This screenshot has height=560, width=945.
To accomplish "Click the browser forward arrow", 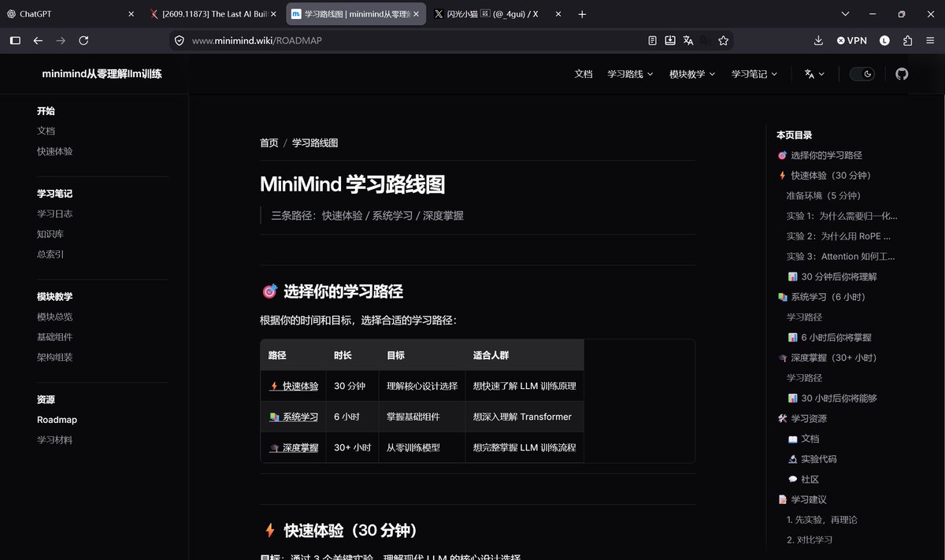I will 61,40.
